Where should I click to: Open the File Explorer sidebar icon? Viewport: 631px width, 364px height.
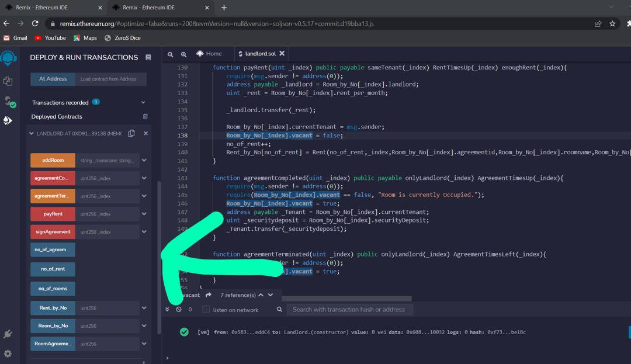(8, 81)
